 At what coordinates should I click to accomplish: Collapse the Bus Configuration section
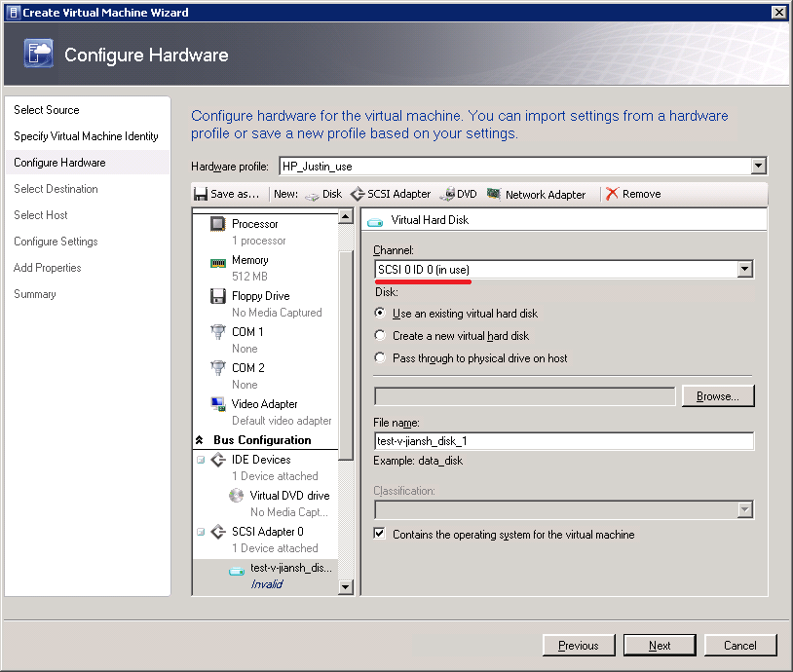point(200,440)
